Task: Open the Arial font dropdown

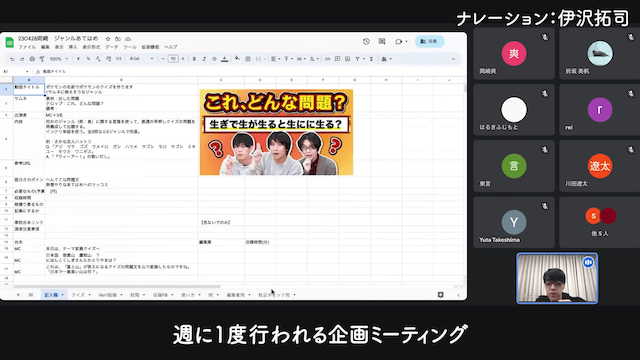Action: pyautogui.click(x=141, y=59)
